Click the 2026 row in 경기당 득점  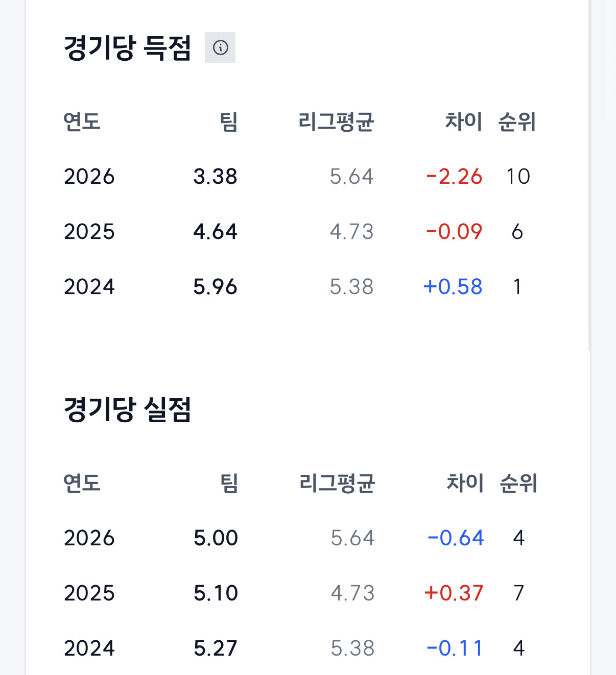pos(299,177)
